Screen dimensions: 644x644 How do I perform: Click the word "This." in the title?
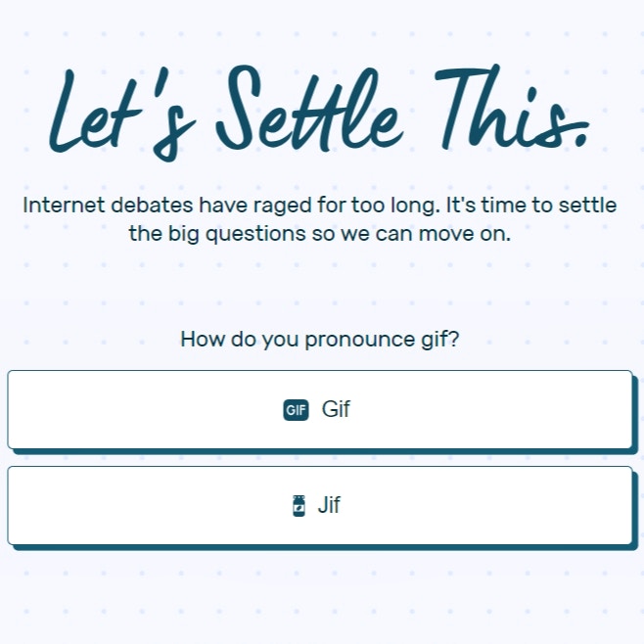(x=512, y=107)
